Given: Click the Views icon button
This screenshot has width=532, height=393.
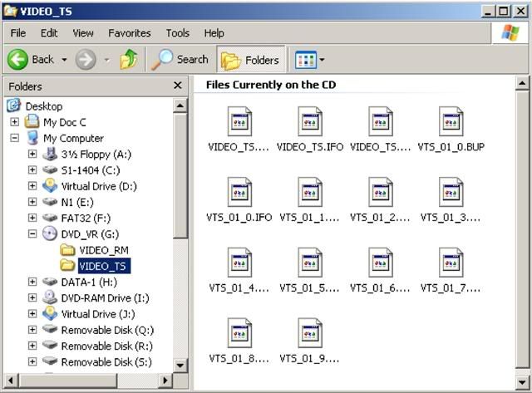Looking at the screenshot, I should pyautogui.click(x=305, y=60).
